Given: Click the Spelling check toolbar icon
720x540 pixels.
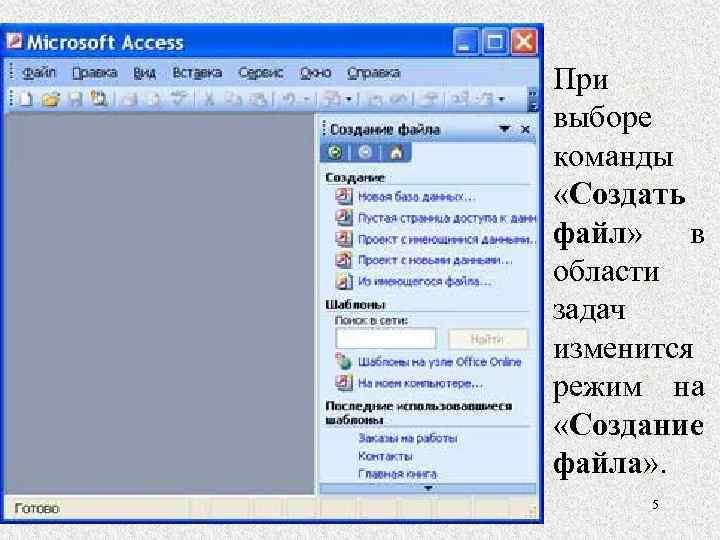Looking at the screenshot, I should (x=179, y=99).
